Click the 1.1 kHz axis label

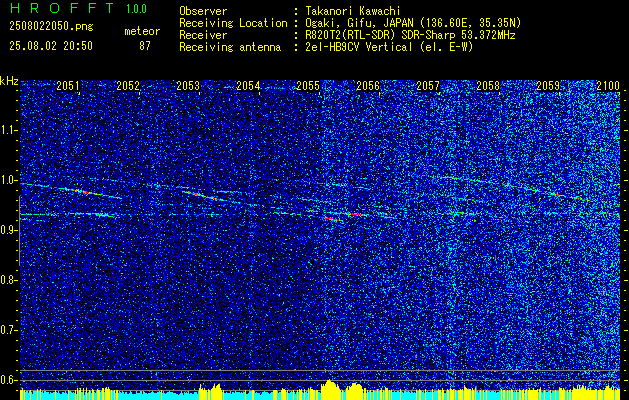click(x=8, y=130)
